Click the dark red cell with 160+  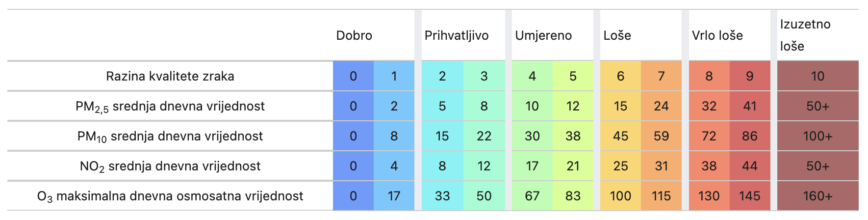[x=817, y=196]
